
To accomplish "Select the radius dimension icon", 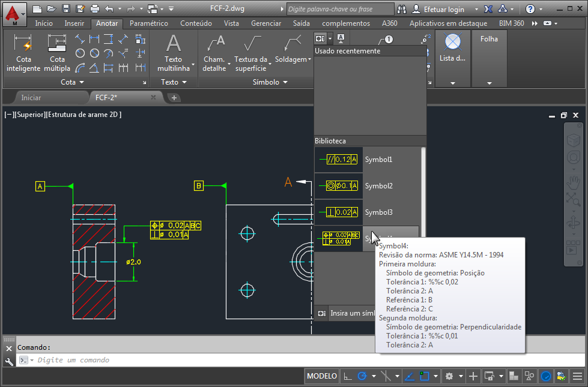I will click(79, 53).
